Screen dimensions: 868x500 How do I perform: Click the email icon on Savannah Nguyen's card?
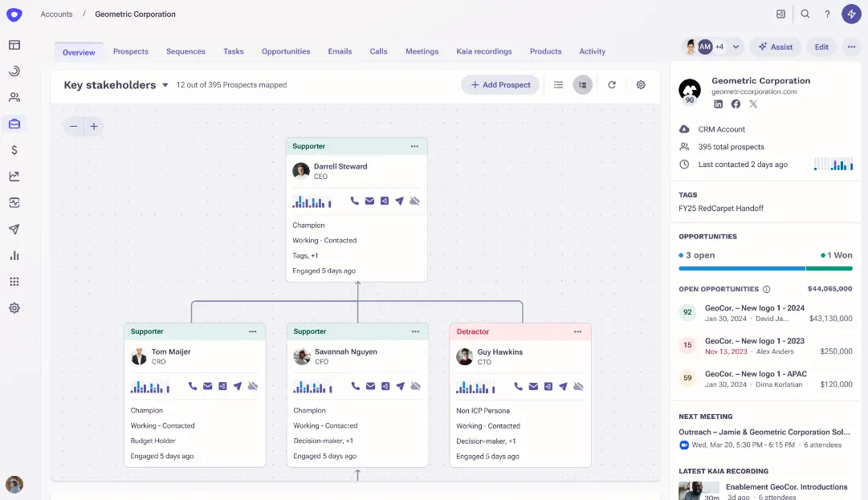(x=369, y=385)
